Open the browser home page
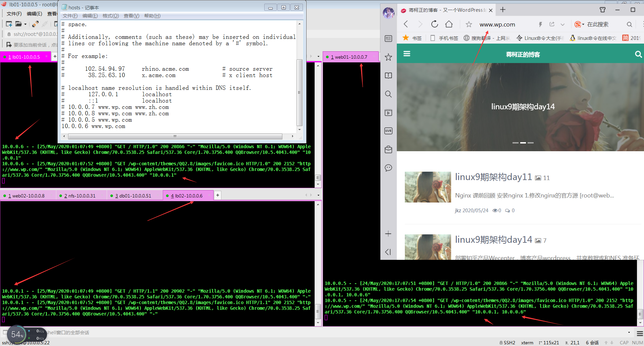 pos(449,24)
